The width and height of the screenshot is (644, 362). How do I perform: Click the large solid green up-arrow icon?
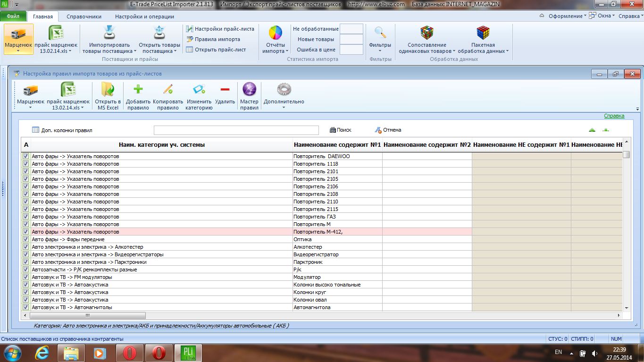click(x=592, y=130)
